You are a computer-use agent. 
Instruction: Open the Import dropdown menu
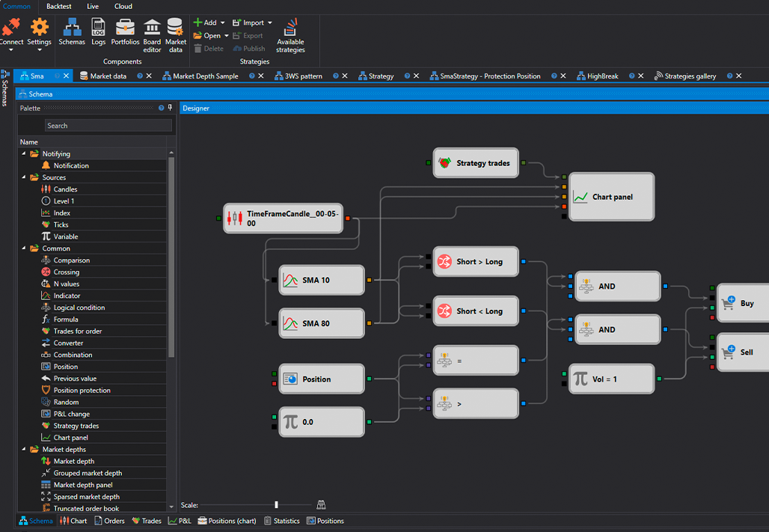click(269, 22)
